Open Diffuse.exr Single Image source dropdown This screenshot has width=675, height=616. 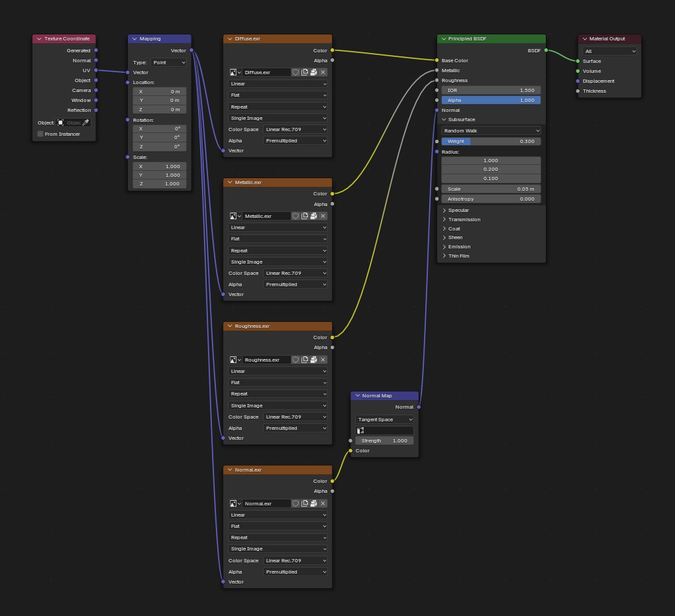(278, 119)
